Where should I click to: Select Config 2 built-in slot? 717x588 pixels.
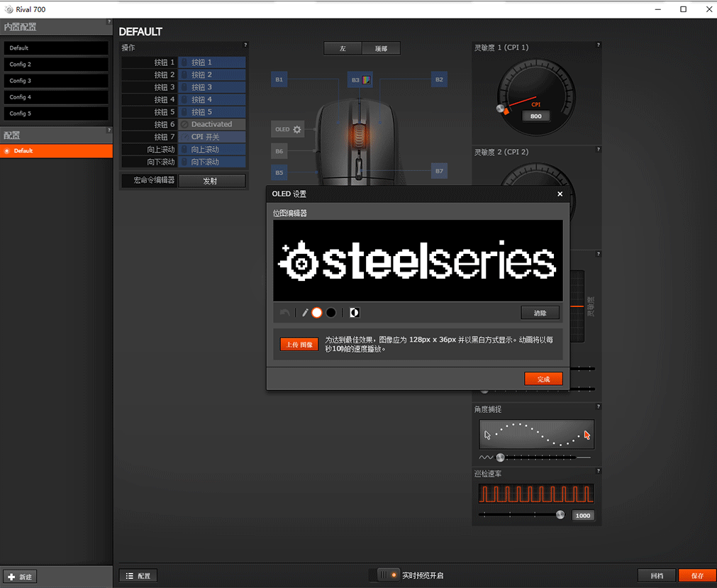pos(56,65)
